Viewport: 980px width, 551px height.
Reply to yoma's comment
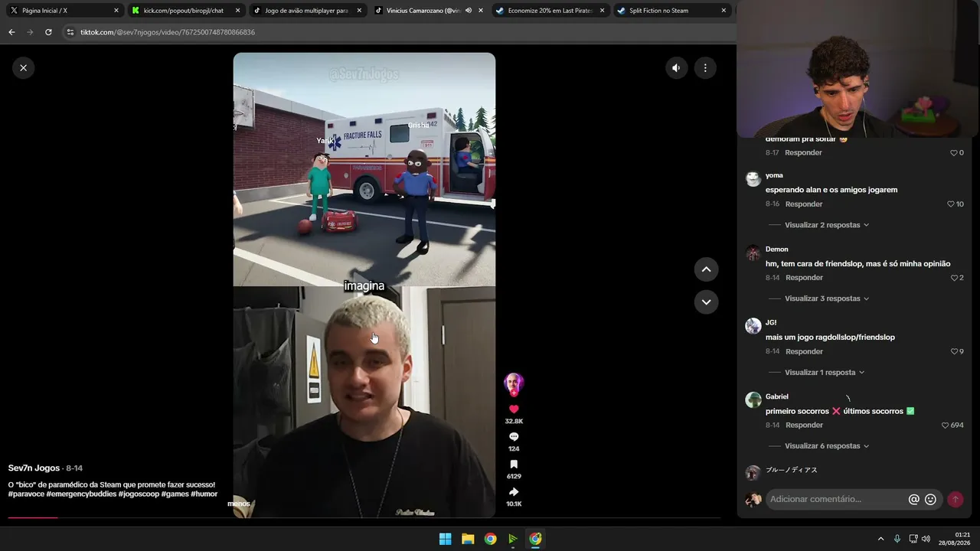803,204
